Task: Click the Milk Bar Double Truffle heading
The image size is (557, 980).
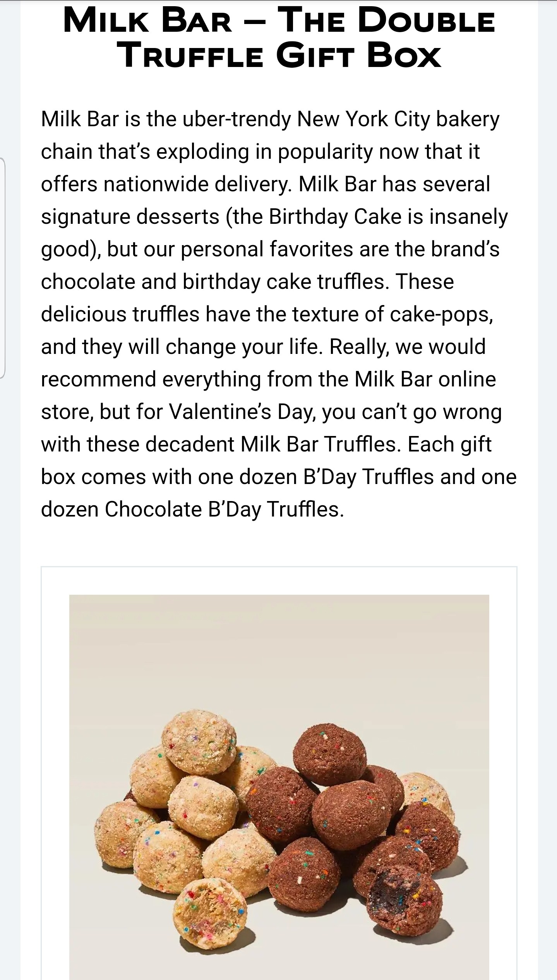Action: (x=279, y=38)
